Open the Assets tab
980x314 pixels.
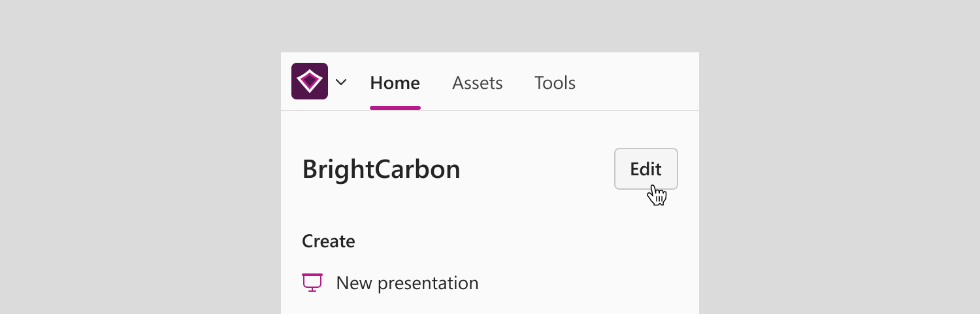[x=478, y=83]
